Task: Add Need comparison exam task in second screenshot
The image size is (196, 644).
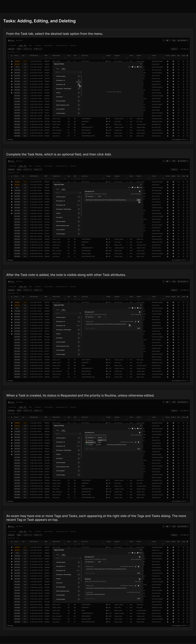Action: (x=79, y=226)
